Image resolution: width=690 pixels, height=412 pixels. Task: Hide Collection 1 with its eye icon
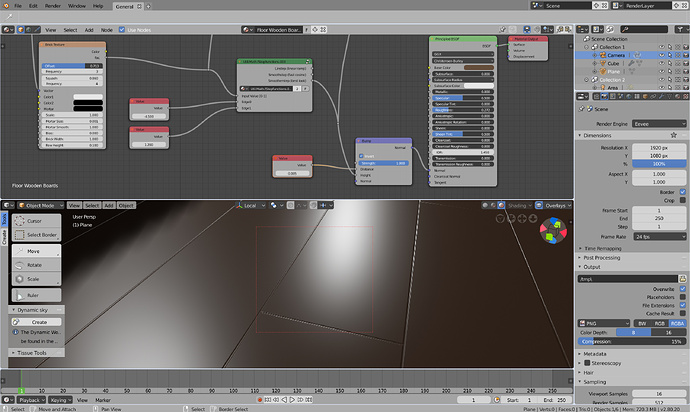[661, 47]
